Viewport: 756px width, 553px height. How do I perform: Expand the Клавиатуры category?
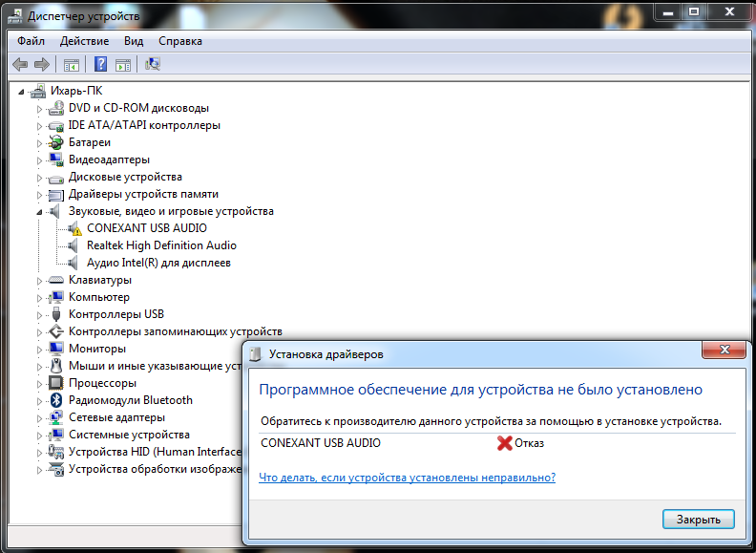click(x=39, y=281)
